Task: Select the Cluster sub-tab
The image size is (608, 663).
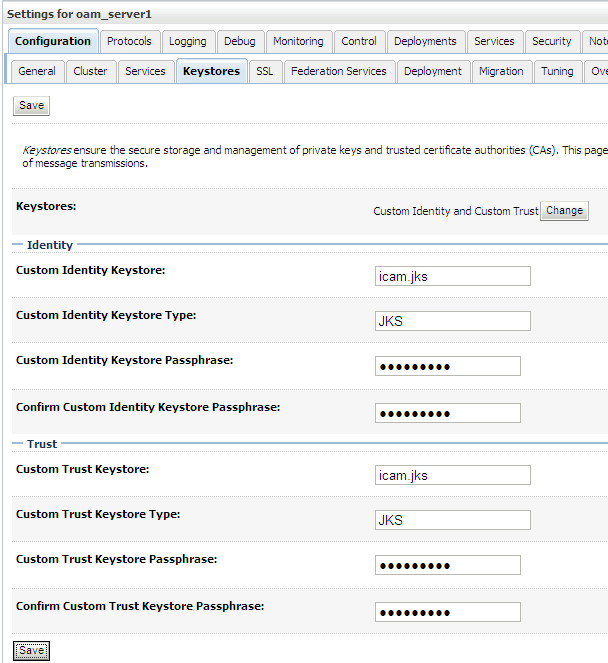Action: 91,71
